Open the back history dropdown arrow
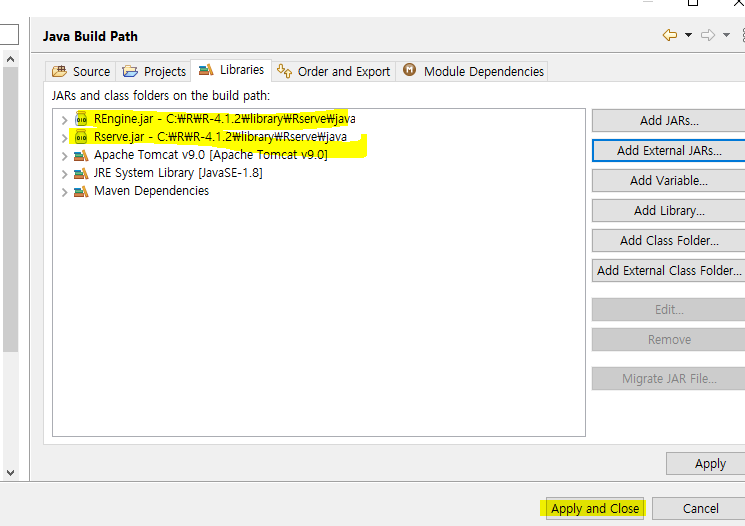Viewport: 745px width, 526px height. click(x=688, y=35)
